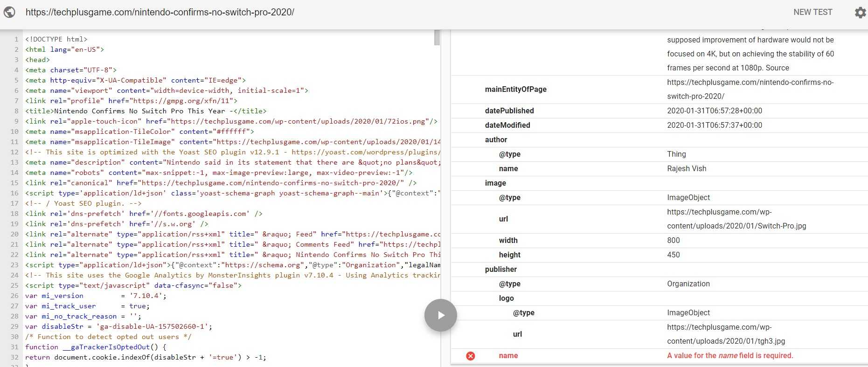Click the apple-touch-icon link line
The height and width of the screenshot is (367, 868).
coord(232,121)
